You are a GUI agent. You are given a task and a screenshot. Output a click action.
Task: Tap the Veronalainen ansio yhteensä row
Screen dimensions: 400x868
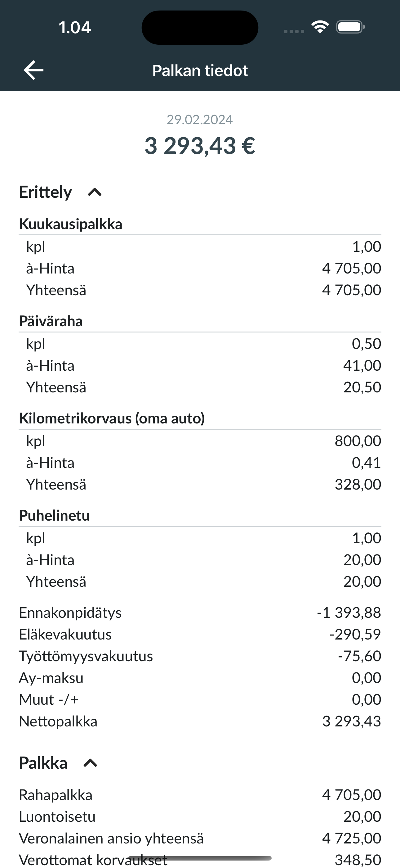click(x=200, y=838)
